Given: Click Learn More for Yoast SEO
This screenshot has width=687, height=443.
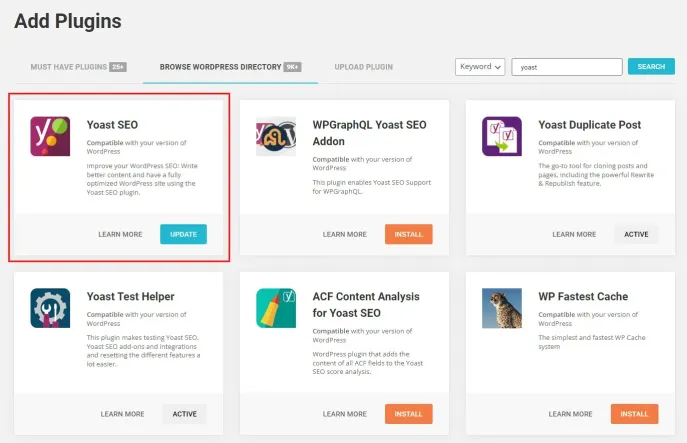Looking at the screenshot, I should tap(120, 234).
